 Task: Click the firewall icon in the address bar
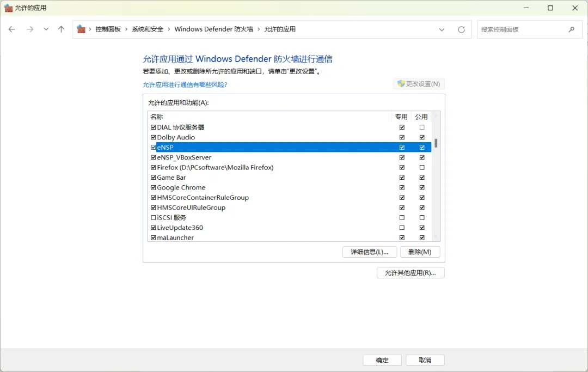click(81, 29)
